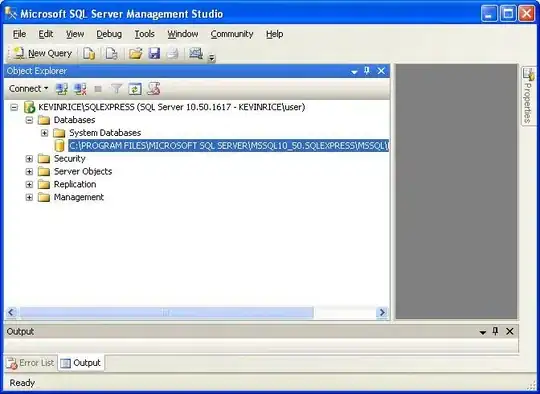Click Object Explorer horizontal scrollbar right arrow

[382, 313]
